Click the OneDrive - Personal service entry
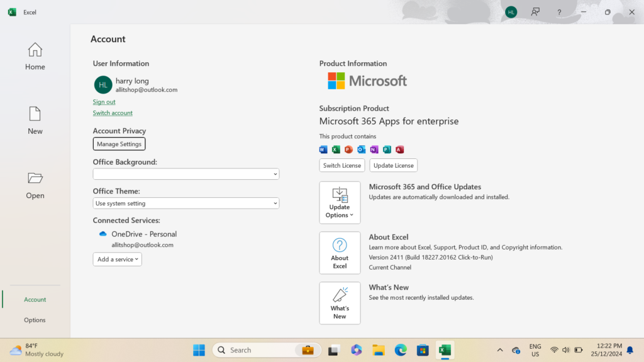The height and width of the screenshot is (362, 644). 144,234
